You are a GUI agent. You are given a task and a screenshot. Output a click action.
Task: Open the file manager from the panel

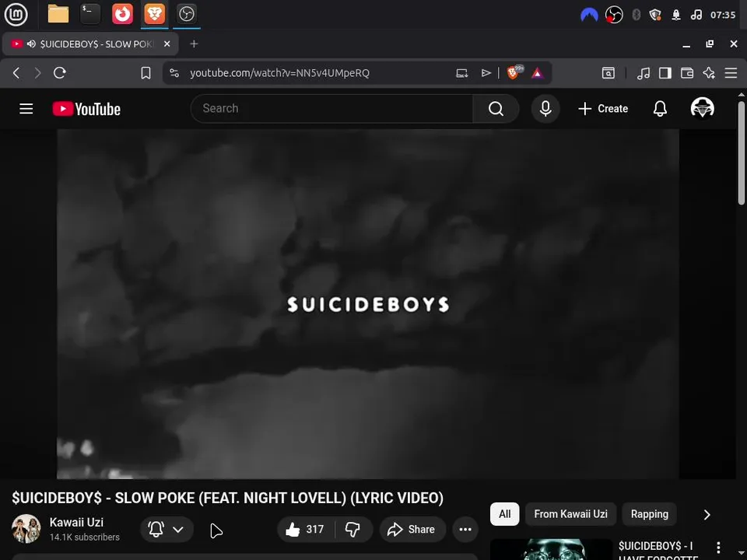[58, 14]
